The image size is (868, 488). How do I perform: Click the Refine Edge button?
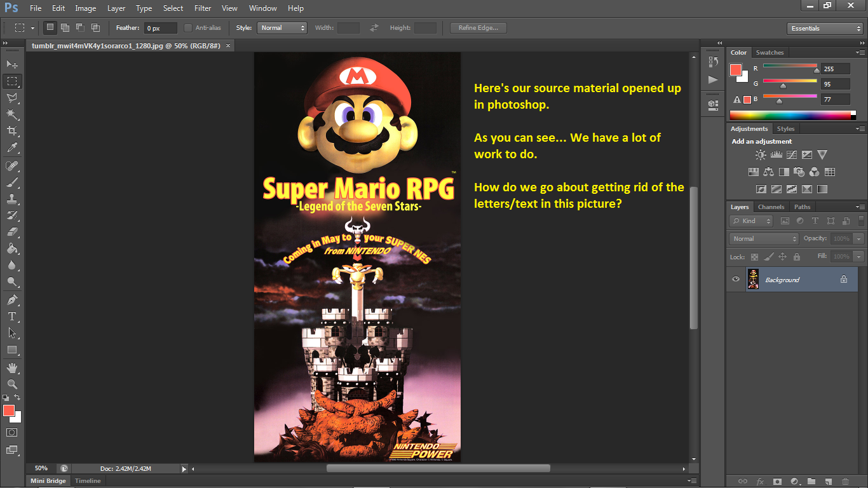click(x=478, y=28)
